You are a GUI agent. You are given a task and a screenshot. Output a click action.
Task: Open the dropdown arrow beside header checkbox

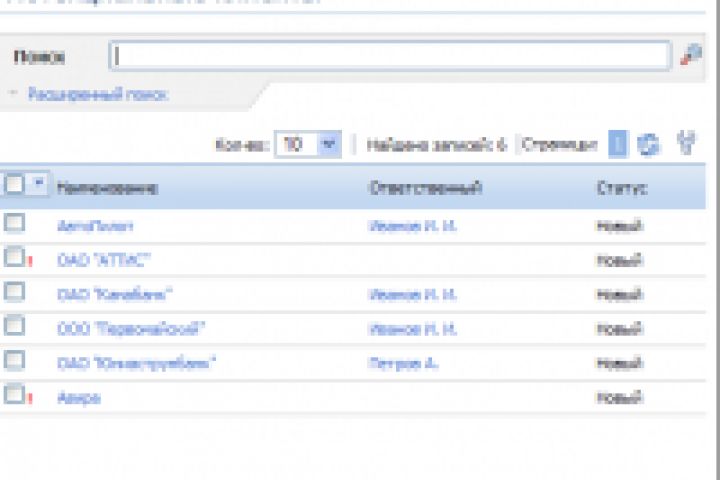[x=39, y=184]
